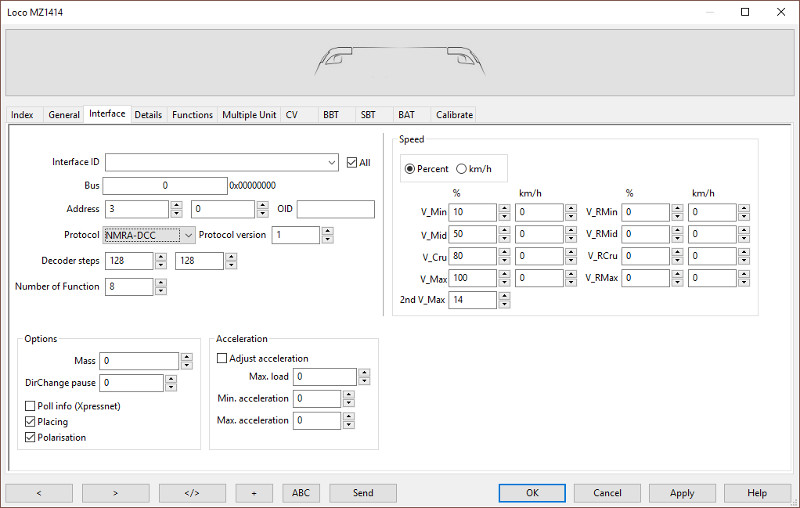This screenshot has width=800, height=508.
Task: Click the next loco '>' button
Action: 116,493
